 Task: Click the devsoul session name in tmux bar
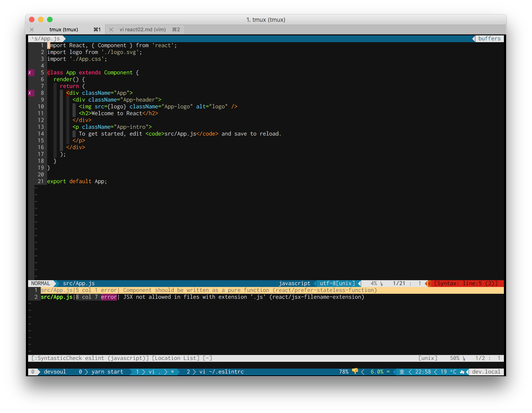[x=55, y=372]
